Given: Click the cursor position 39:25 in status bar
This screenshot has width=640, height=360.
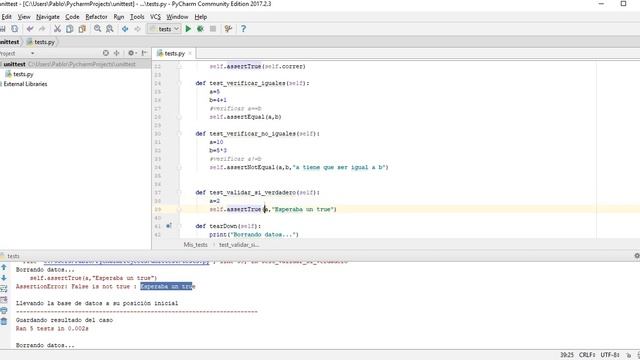Looking at the screenshot, I should point(567,355).
